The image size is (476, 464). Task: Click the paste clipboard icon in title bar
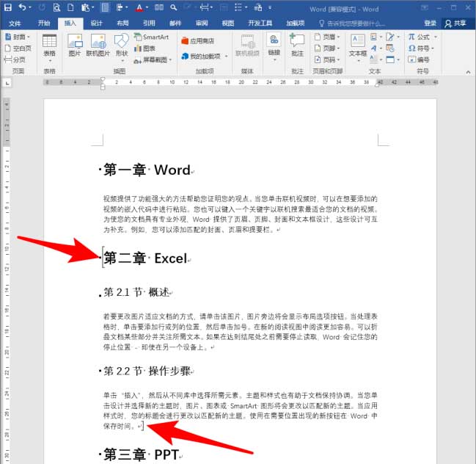[85, 7]
